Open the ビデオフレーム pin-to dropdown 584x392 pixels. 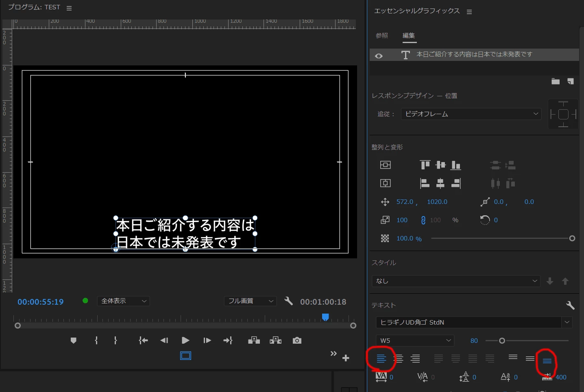(x=471, y=114)
